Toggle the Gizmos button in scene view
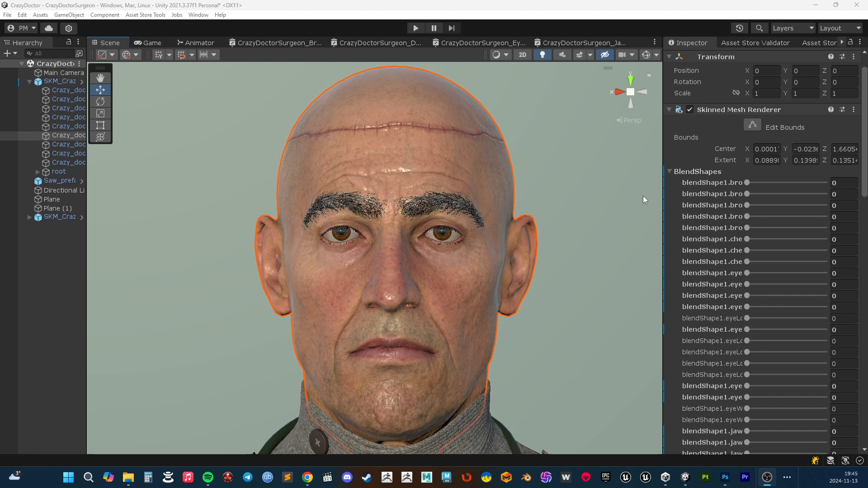The height and width of the screenshot is (488, 868). pos(646,55)
